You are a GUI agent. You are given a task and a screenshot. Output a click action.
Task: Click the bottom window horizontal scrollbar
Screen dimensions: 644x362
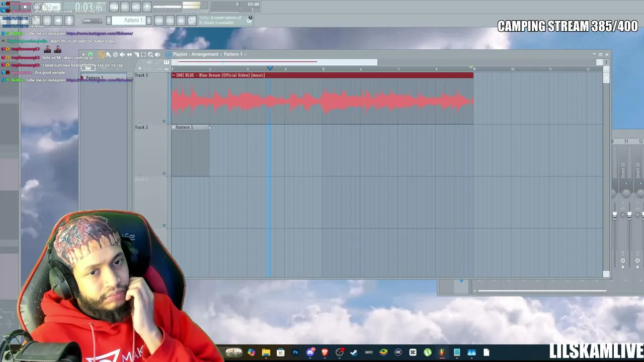pos(542,291)
